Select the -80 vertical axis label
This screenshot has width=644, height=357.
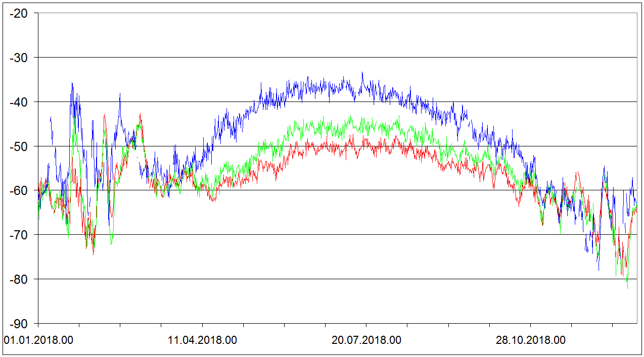pos(19,279)
